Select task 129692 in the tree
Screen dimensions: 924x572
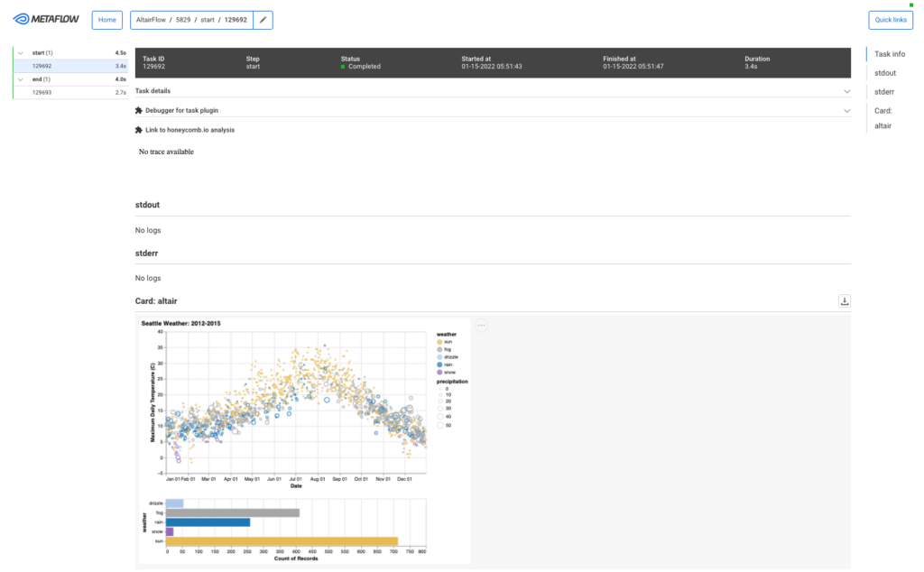point(70,66)
